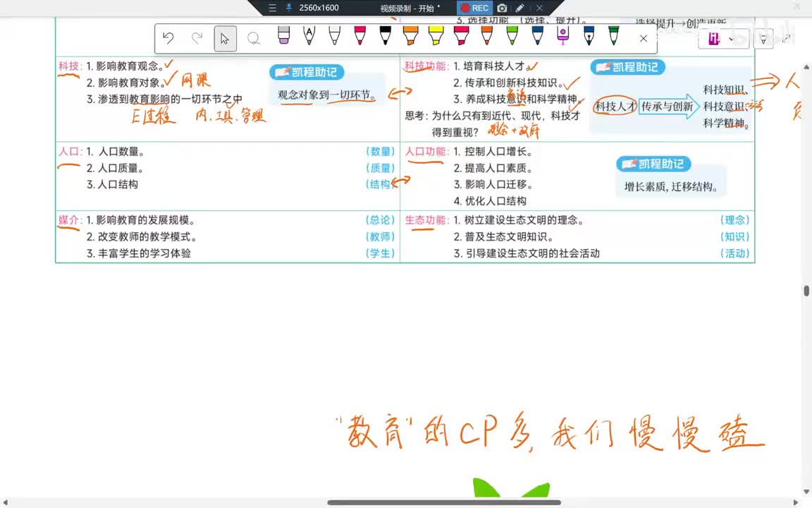Select the black pen
The width and height of the screenshot is (812, 508).
(386, 35)
